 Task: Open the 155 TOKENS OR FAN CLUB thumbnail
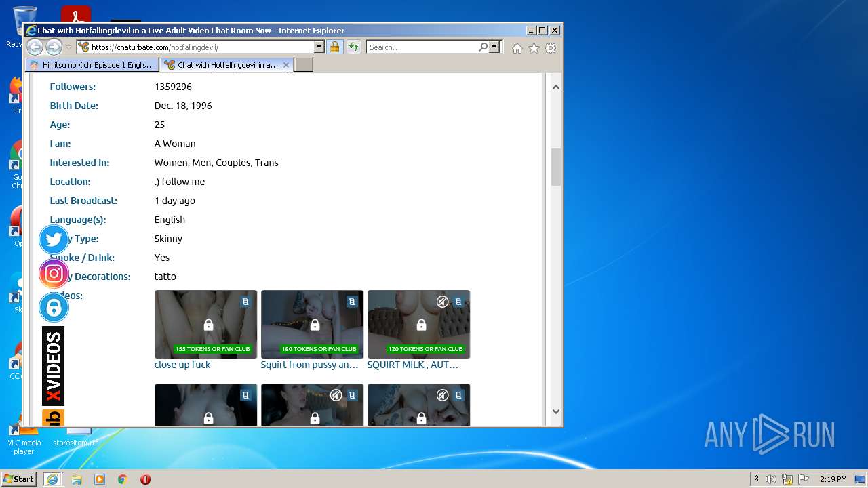205,324
